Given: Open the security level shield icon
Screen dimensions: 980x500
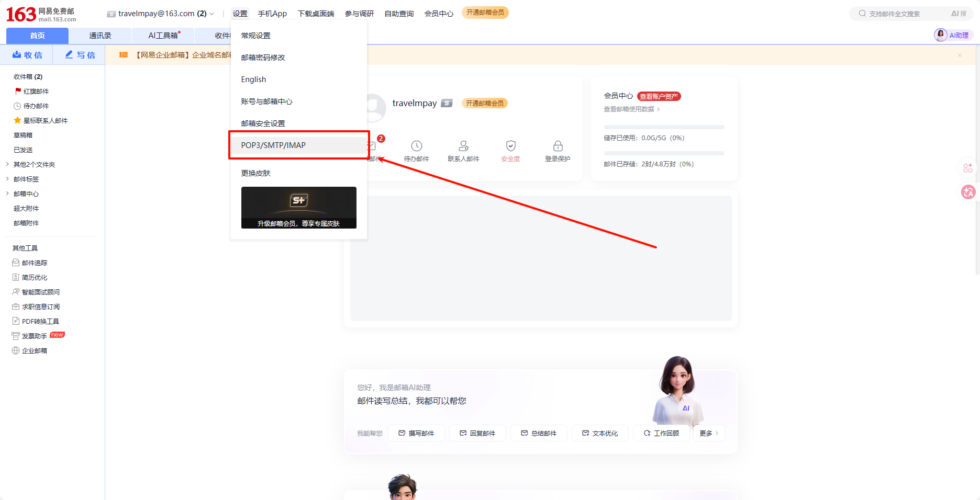Looking at the screenshot, I should 510,146.
